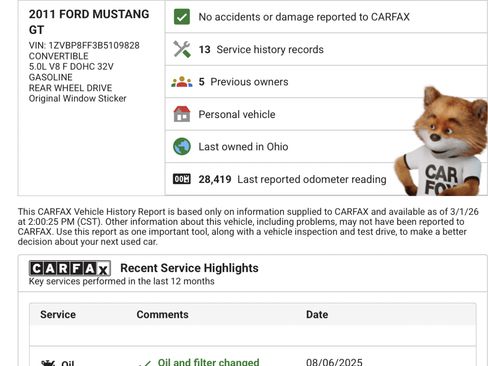This screenshot has width=488, height=366.
Task: Open 5 Previous owners details
Action: pos(243,82)
